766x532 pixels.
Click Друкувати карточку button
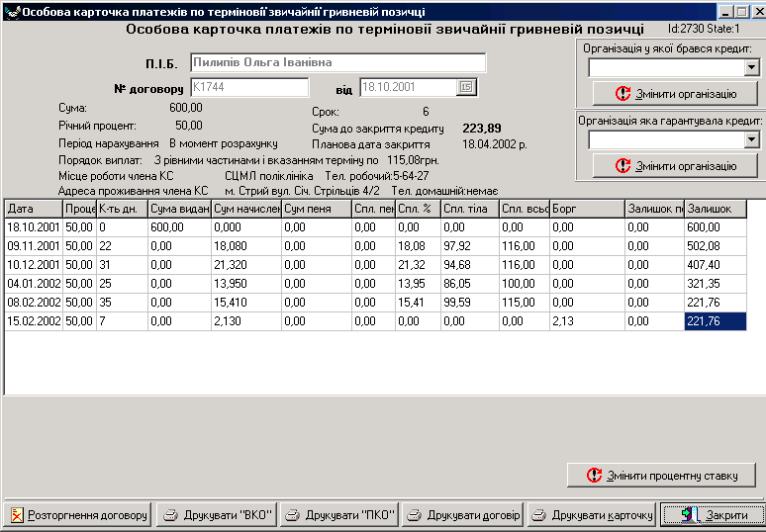pyautogui.click(x=592, y=515)
